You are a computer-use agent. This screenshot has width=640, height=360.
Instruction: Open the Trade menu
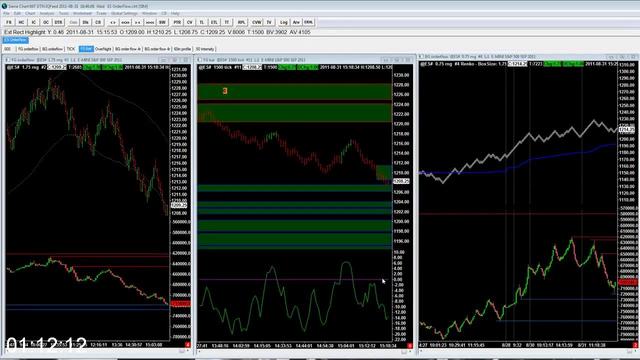101,13
